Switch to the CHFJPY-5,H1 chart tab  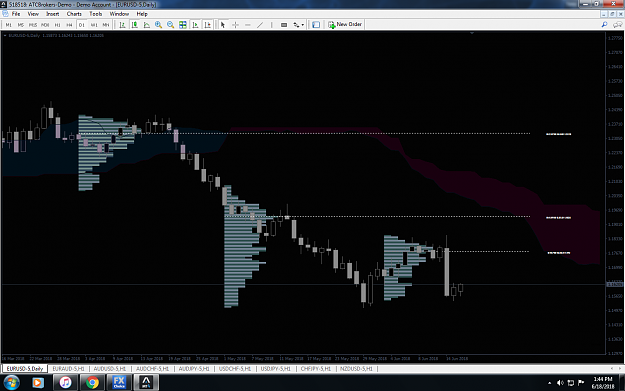(x=316, y=369)
